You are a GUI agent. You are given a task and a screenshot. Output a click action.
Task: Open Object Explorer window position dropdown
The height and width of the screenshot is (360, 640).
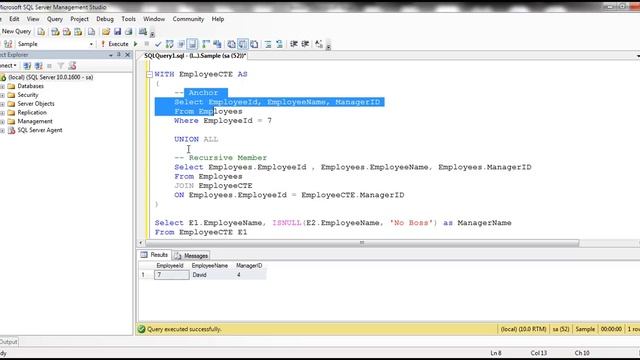[x=111, y=55]
